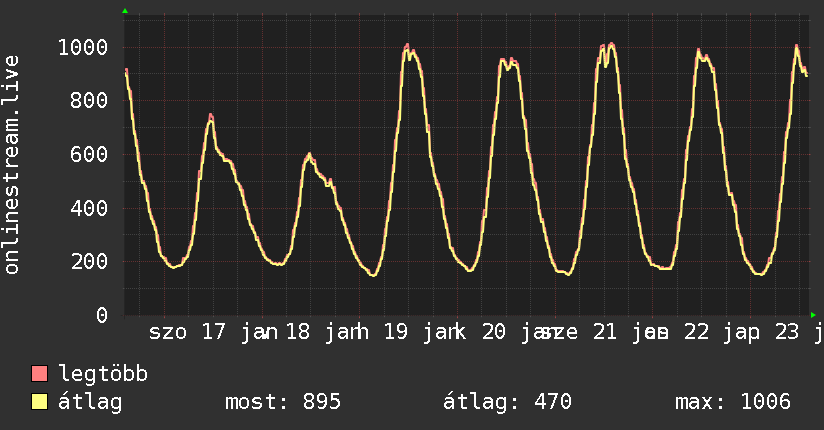
Task: Click the 'most: 895' current value
Action: [x=283, y=402]
